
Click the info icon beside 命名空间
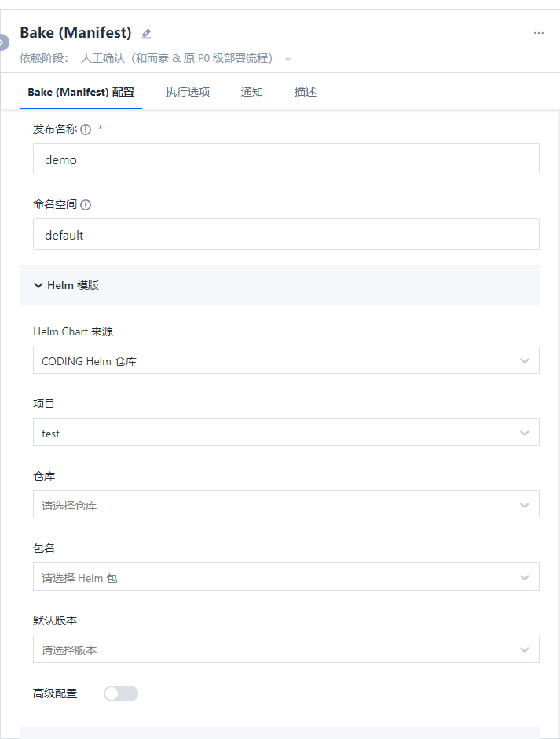click(x=86, y=205)
